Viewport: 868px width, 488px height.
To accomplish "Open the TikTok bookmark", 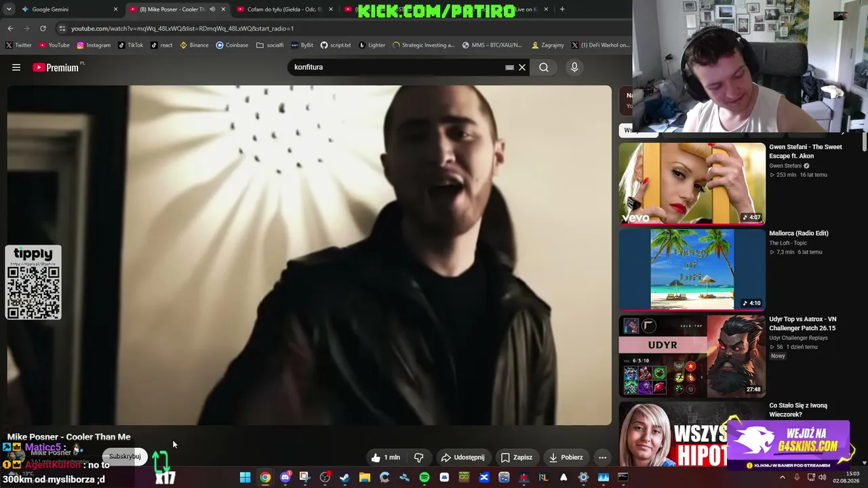I will tap(131, 45).
